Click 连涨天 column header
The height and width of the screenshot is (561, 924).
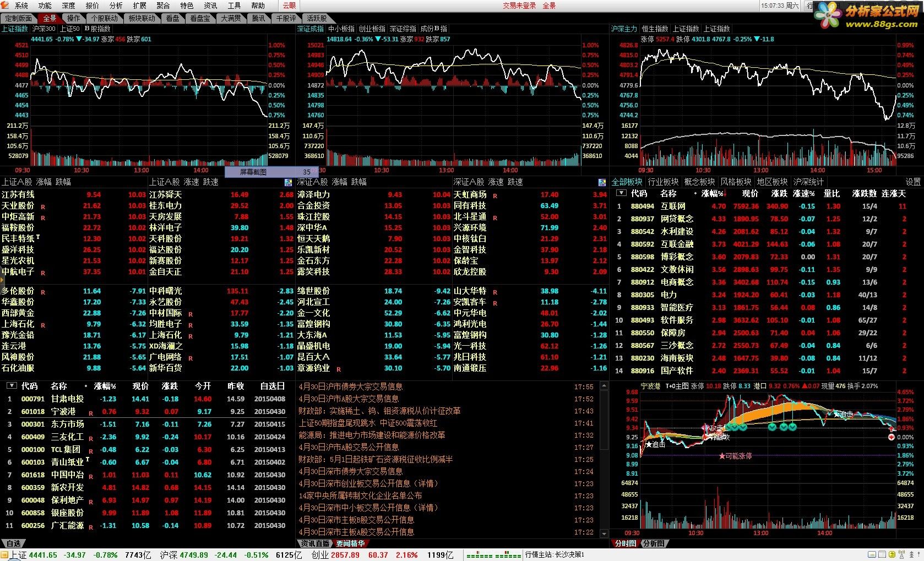pyautogui.click(x=893, y=193)
